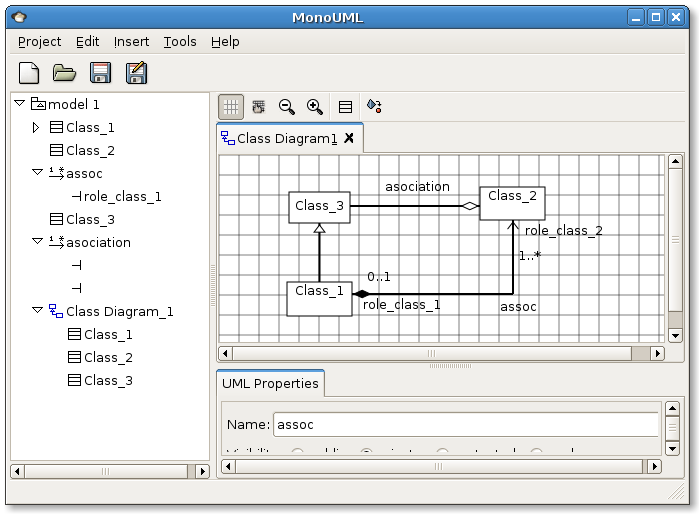
Task: Click tree panel left scroll arrow
Action: click(x=17, y=471)
